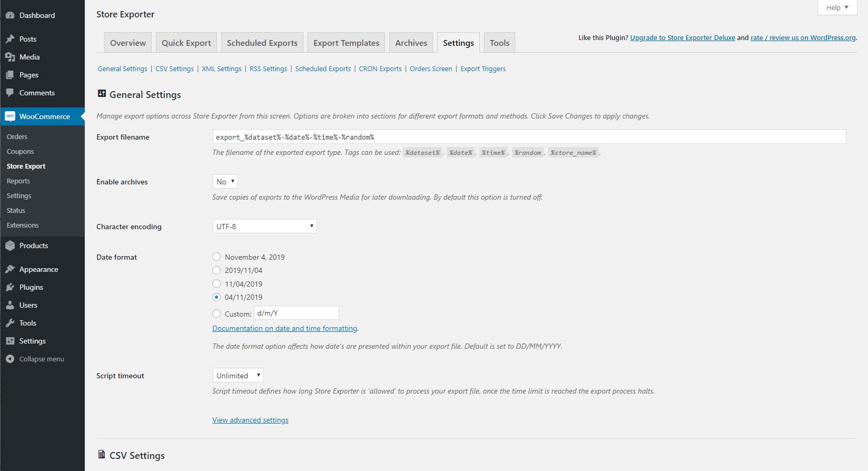
Task: Open the Export Templates tab
Action: [346, 43]
